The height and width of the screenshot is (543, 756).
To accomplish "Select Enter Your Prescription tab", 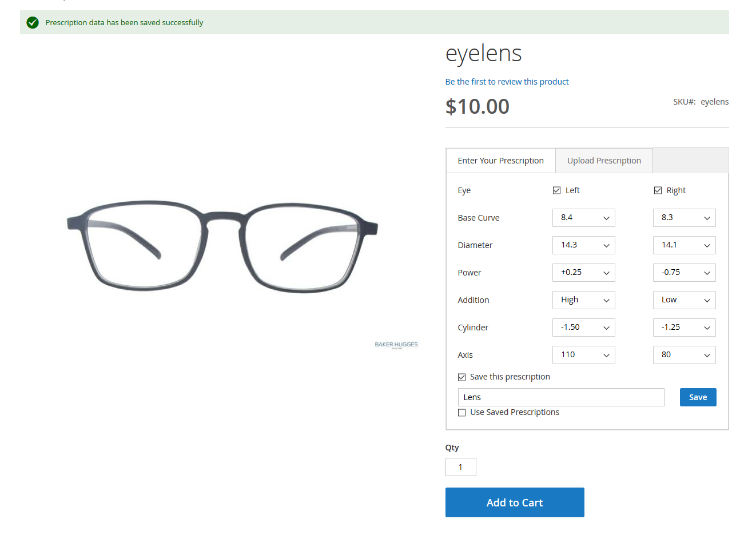I will coord(500,161).
